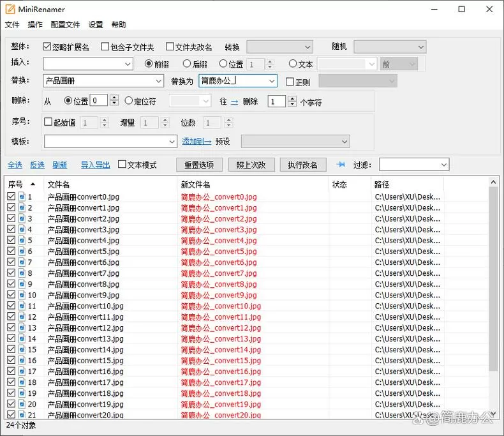The width and height of the screenshot is (504, 436).
Task: Select 位置 radio in 删除 row
Action: [68, 101]
